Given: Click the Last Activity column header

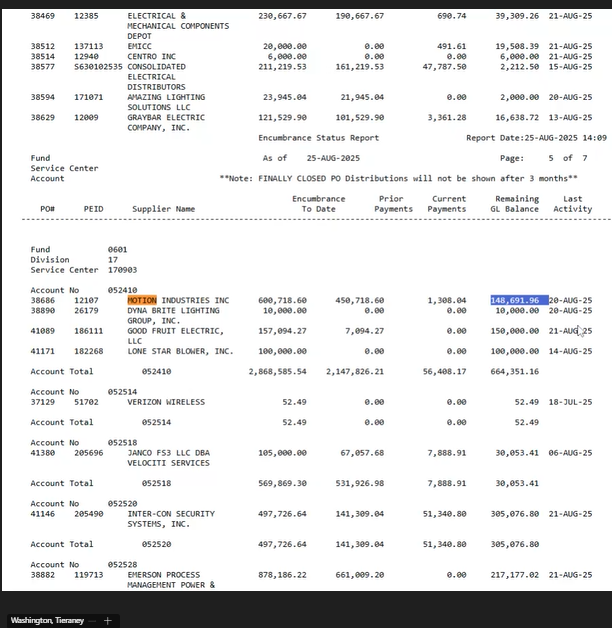Looking at the screenshot, I should pos(573,204).
